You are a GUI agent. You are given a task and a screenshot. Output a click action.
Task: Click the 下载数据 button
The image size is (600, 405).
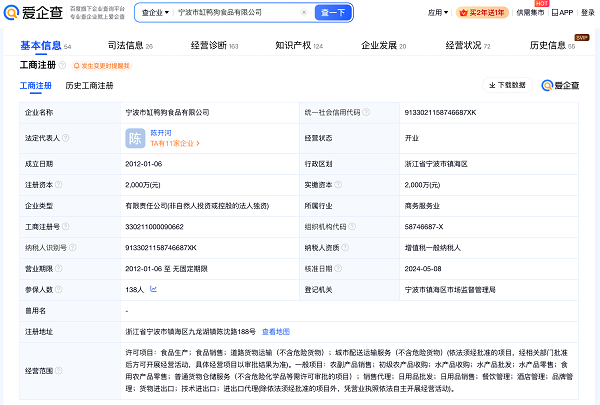tap(507, 86)
